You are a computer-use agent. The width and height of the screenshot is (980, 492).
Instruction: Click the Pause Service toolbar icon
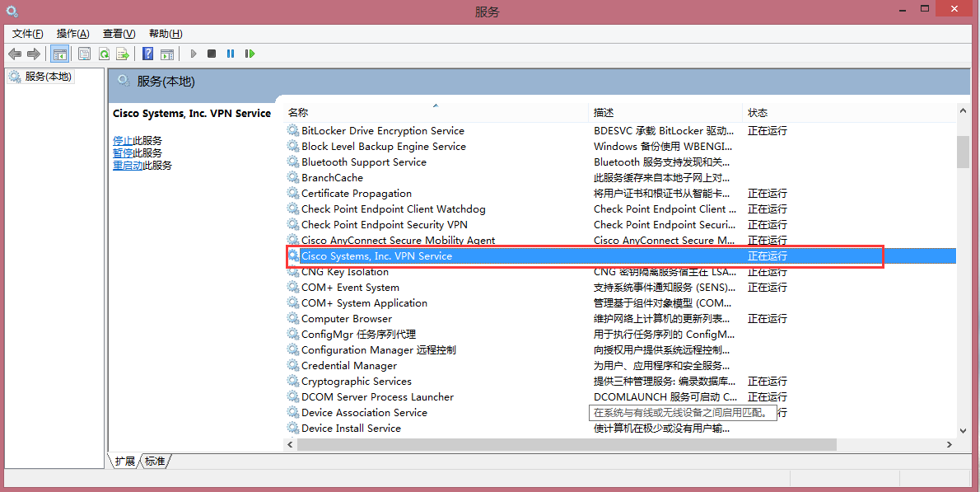(x=231, y=54)
